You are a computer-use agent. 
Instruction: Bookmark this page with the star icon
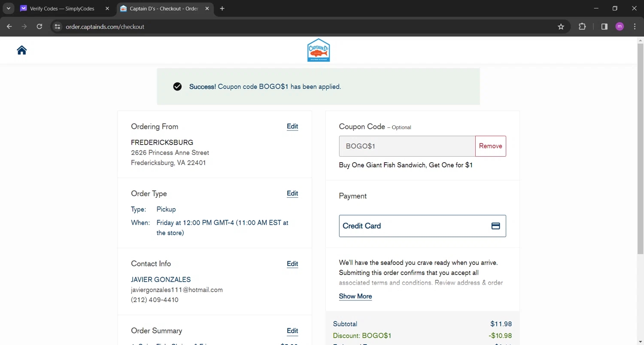561,27
